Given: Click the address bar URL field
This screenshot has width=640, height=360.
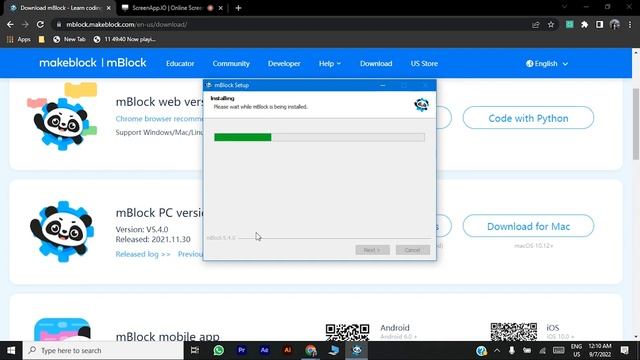Looking at the screenshot, I should tap(294, 24).
